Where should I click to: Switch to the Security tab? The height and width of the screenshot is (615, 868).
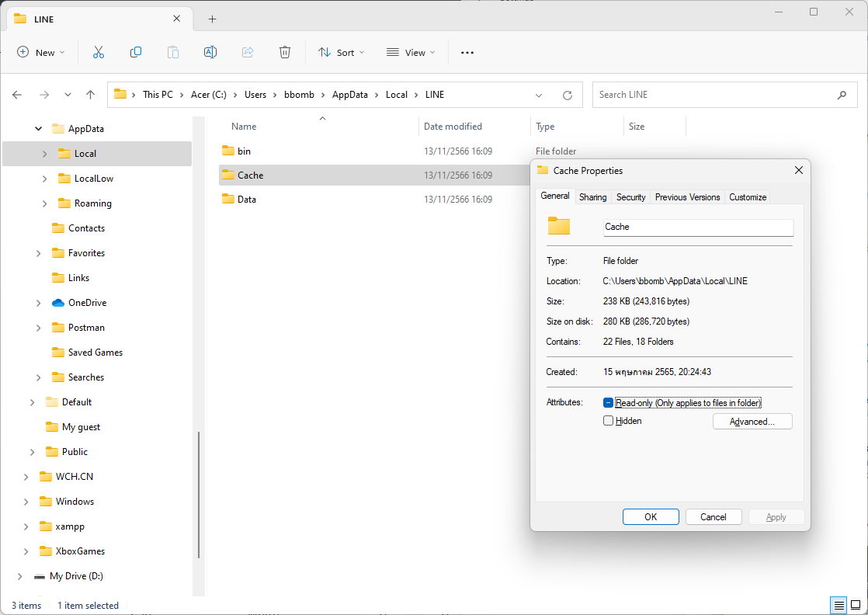pos(630,197)
